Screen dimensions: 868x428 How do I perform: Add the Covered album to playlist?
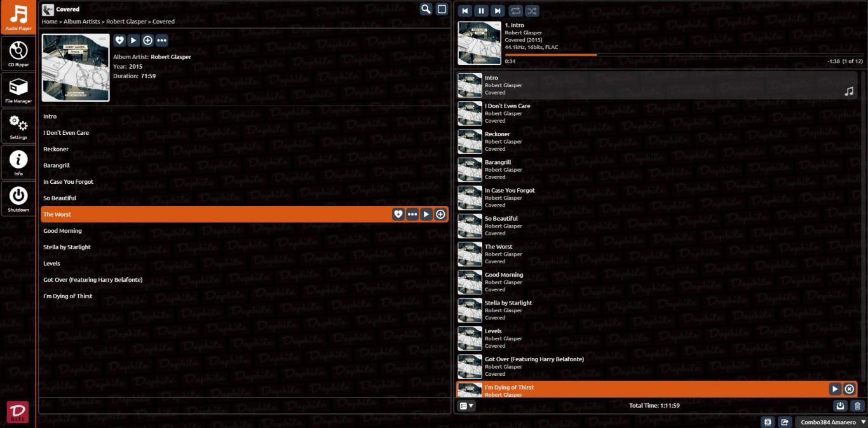coord(147,40)
